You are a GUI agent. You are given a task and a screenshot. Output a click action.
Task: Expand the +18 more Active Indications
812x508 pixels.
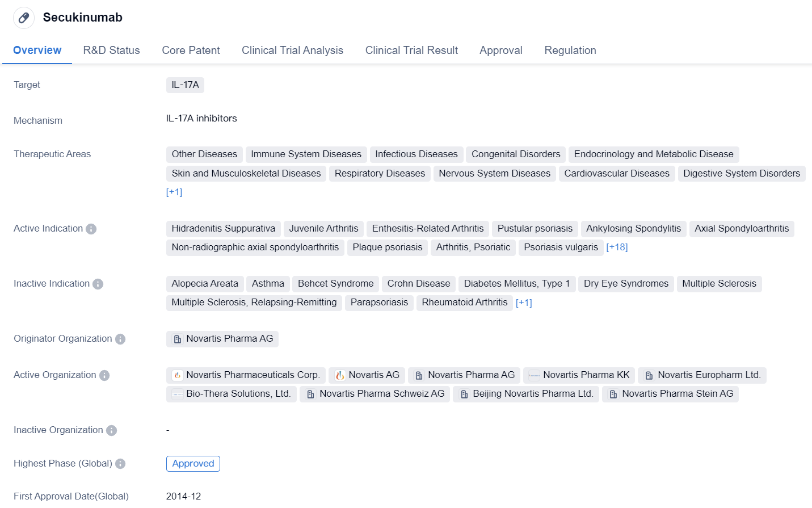tap(617, 247)
